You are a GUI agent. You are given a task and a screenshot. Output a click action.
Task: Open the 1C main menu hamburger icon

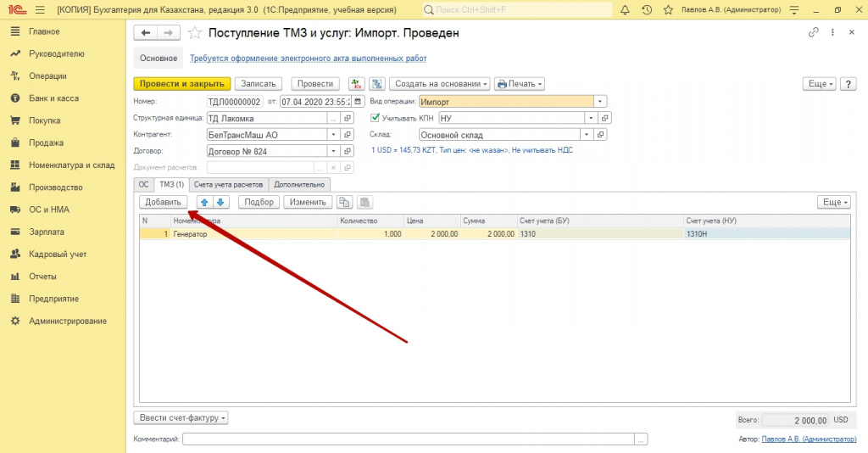40,10
